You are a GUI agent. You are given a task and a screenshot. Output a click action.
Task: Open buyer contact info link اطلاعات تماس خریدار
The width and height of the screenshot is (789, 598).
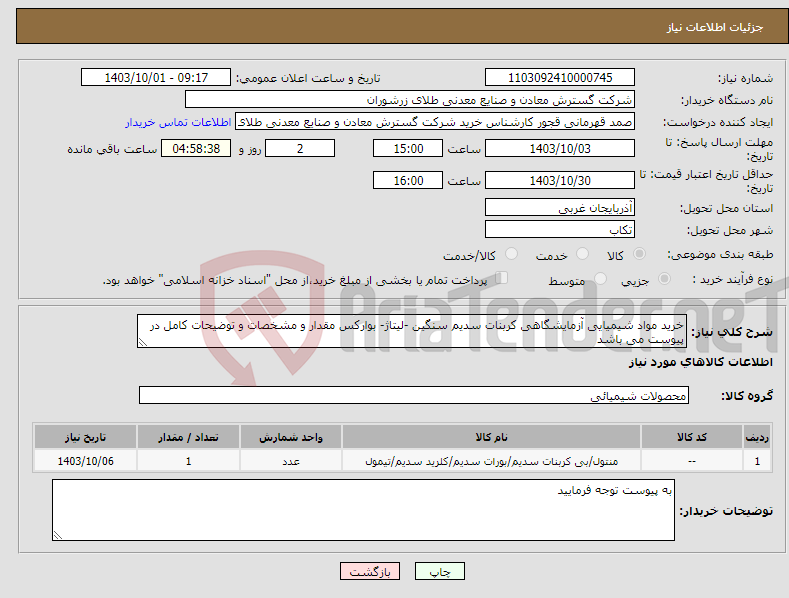click(x=178, y=122)
